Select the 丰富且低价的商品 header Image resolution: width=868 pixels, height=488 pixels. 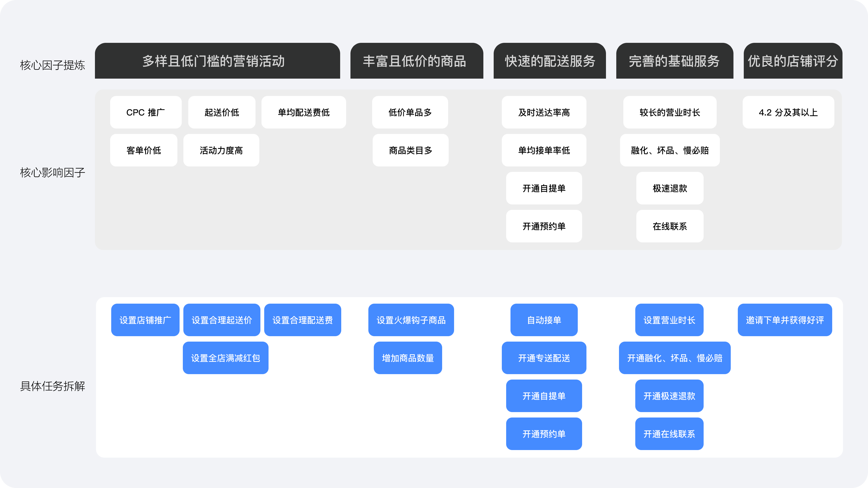[x=417, y=61]
